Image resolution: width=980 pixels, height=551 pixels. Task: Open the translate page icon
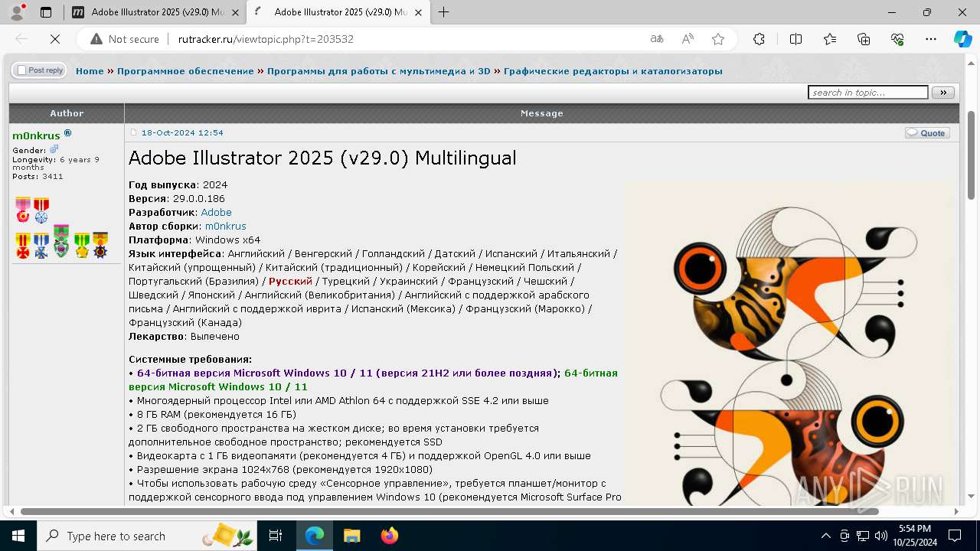point(657,39)
